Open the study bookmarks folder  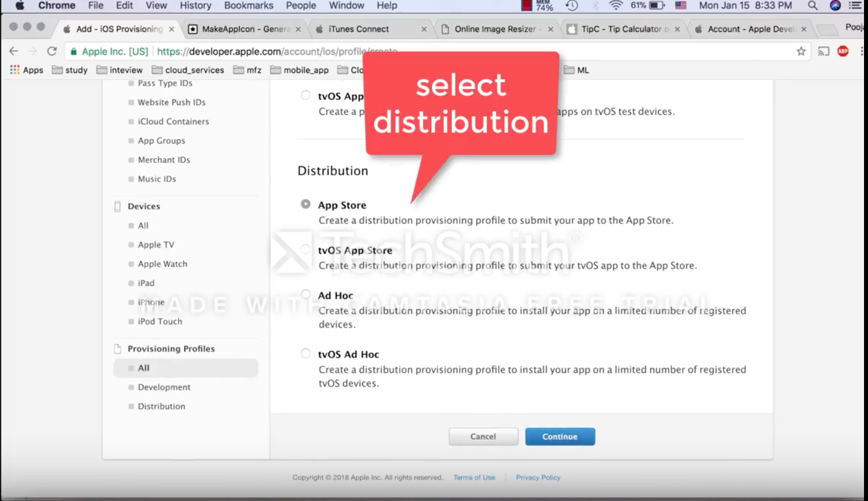[70, 70]
